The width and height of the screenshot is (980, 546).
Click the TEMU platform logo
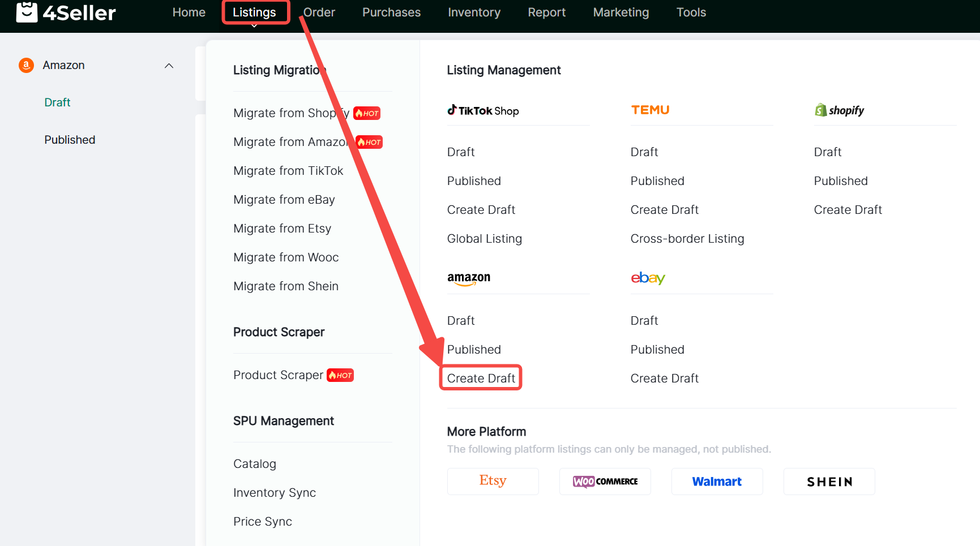pyautogui.click(x=650, y=110)
